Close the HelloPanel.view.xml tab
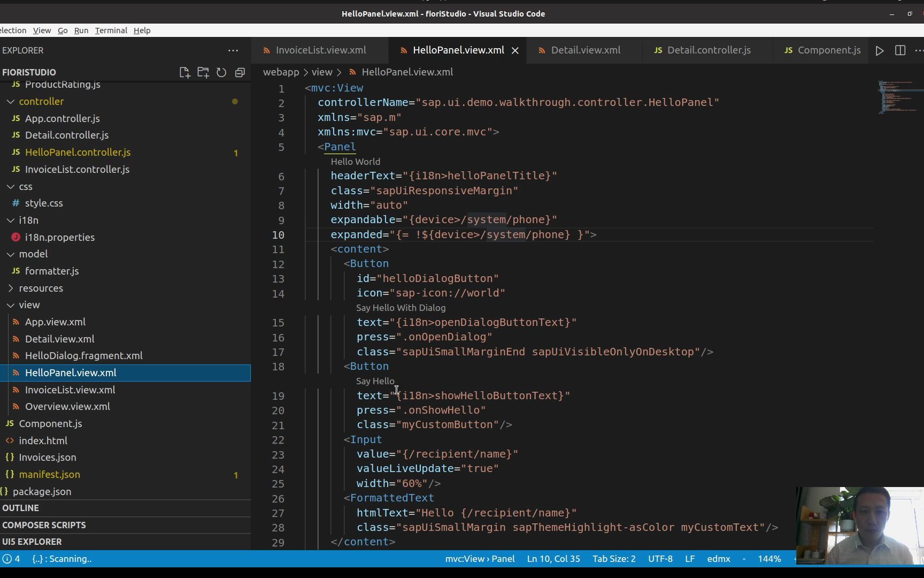 click(x=515, y=50)
